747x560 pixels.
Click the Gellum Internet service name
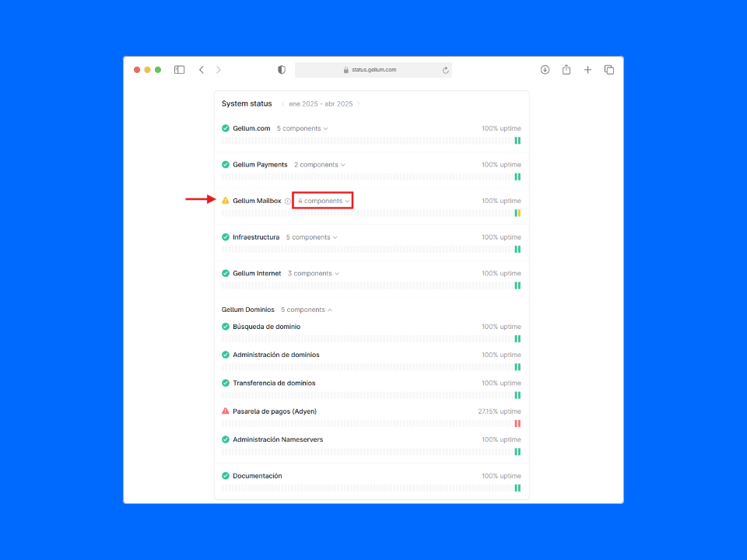click(x=257, y=273)
